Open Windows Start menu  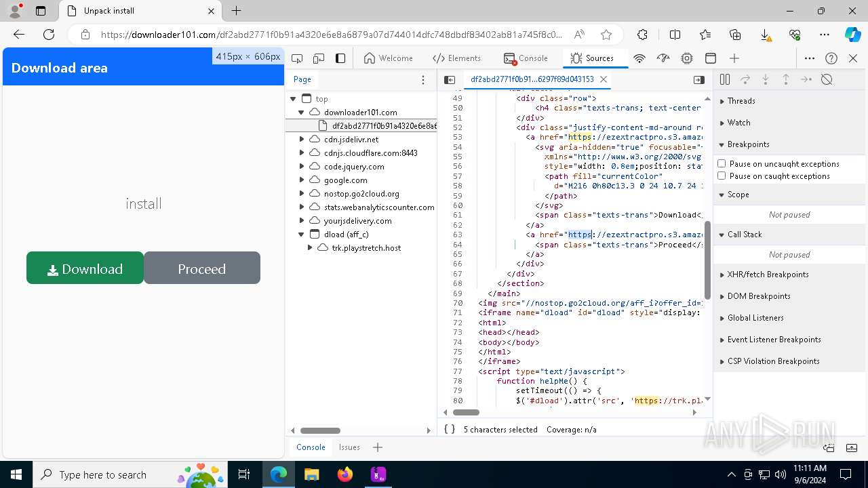[x=15, y=474]
